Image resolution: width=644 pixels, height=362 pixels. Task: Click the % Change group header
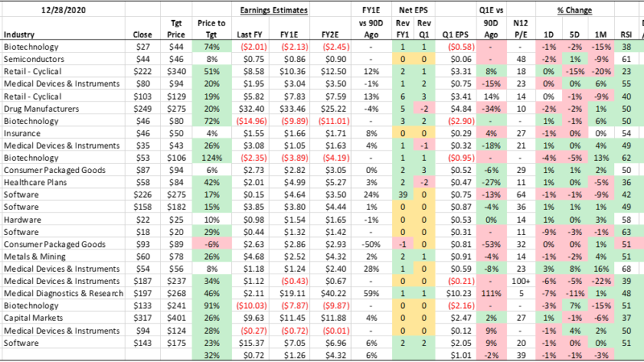click(x=575, y=10)
